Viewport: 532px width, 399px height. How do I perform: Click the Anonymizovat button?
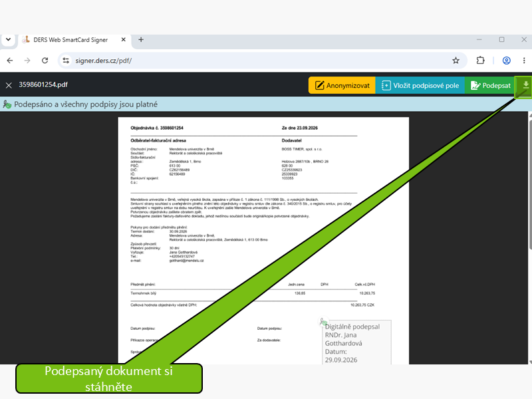coord(342,86)
